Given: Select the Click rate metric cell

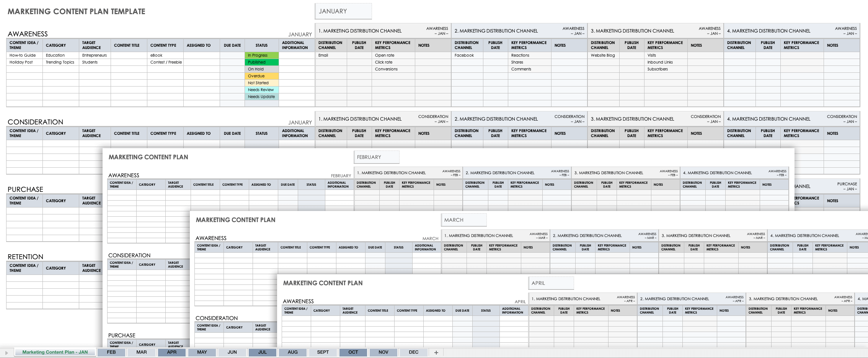Looking at the screenshot, I should [x=393, y=62].
